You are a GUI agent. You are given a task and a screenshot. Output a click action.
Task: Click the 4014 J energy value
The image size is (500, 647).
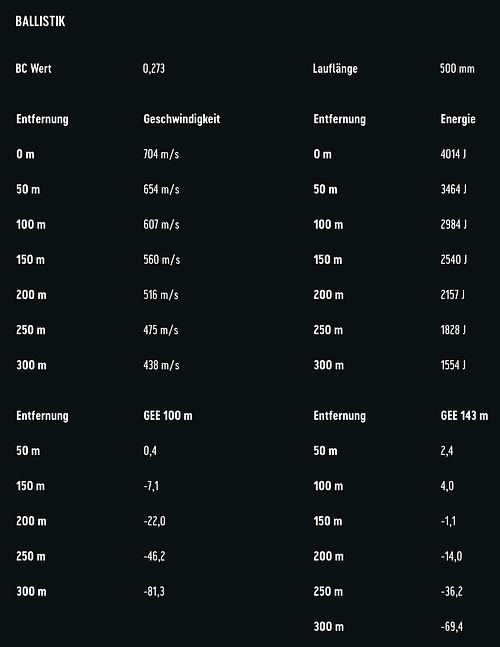(x=453, y=154)
